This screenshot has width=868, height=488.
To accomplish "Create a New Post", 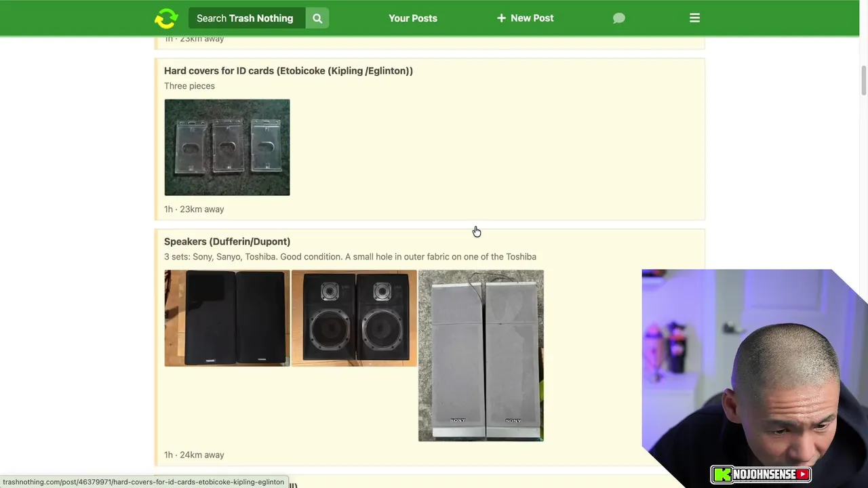I will (525, 18).
